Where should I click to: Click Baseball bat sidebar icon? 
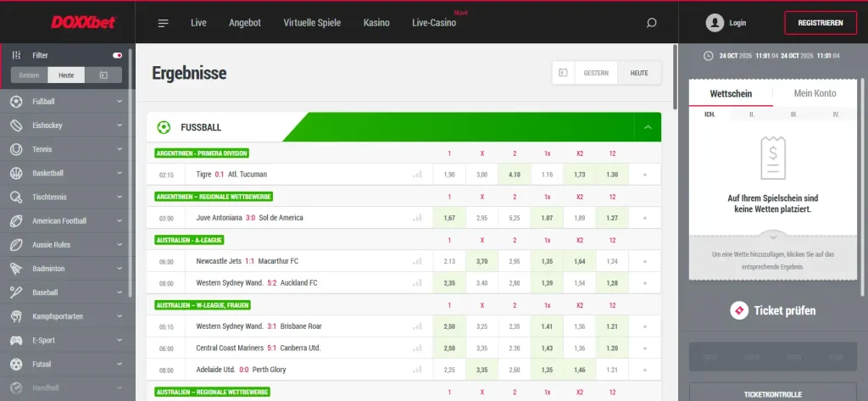click(17, 292)
